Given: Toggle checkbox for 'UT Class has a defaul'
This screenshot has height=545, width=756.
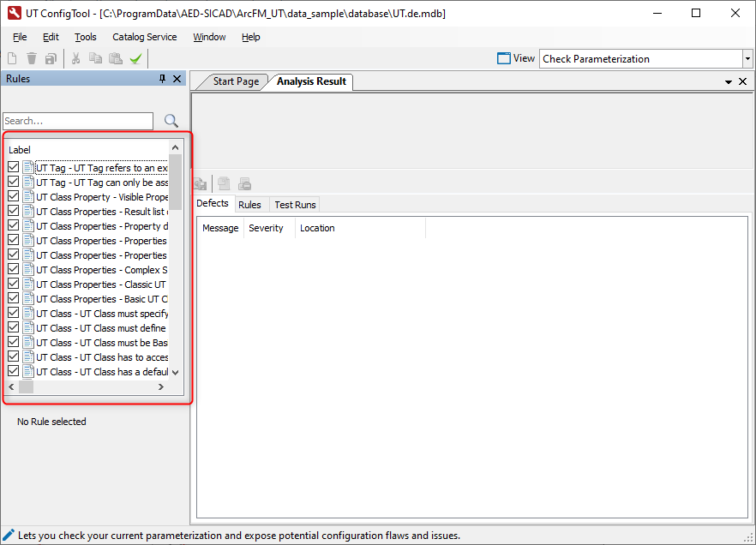Looking at the screenshot, I should [14, 370].
